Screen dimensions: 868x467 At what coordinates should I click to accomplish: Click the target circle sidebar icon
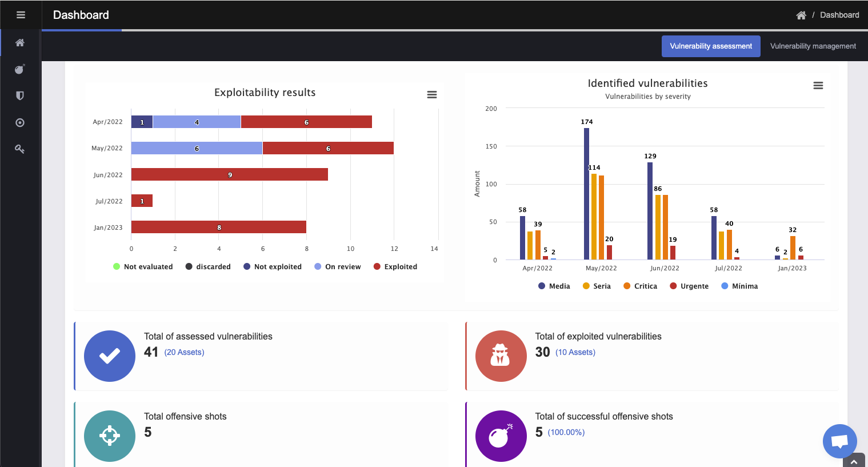[x=20, y=122]
